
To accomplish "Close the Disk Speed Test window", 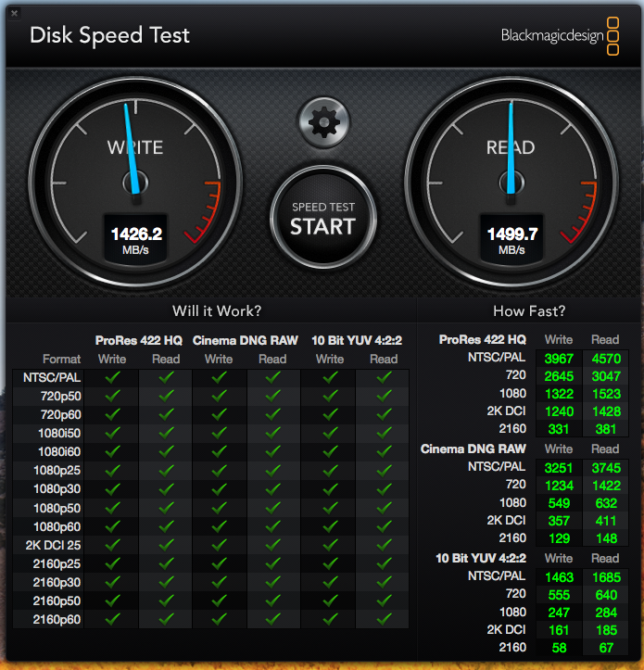I will [x=14, y=13].
